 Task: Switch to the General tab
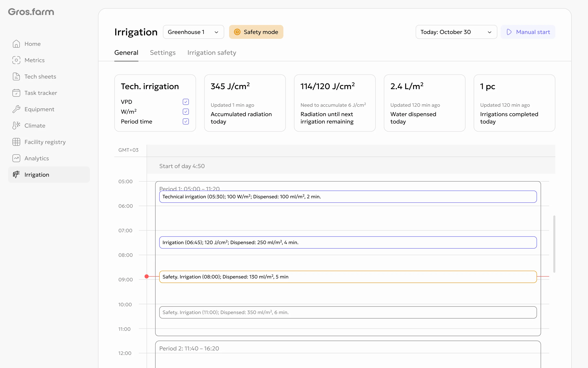coord(126,53)
